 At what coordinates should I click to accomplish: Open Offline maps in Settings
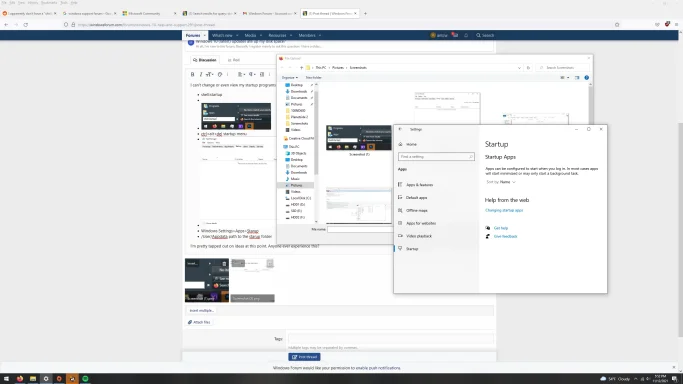417,210
